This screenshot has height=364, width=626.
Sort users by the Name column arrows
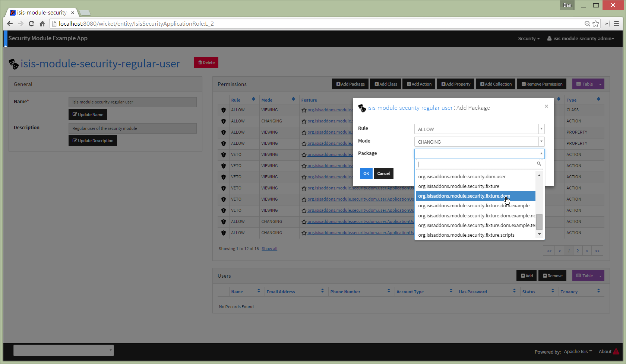[x=259, y=291]
